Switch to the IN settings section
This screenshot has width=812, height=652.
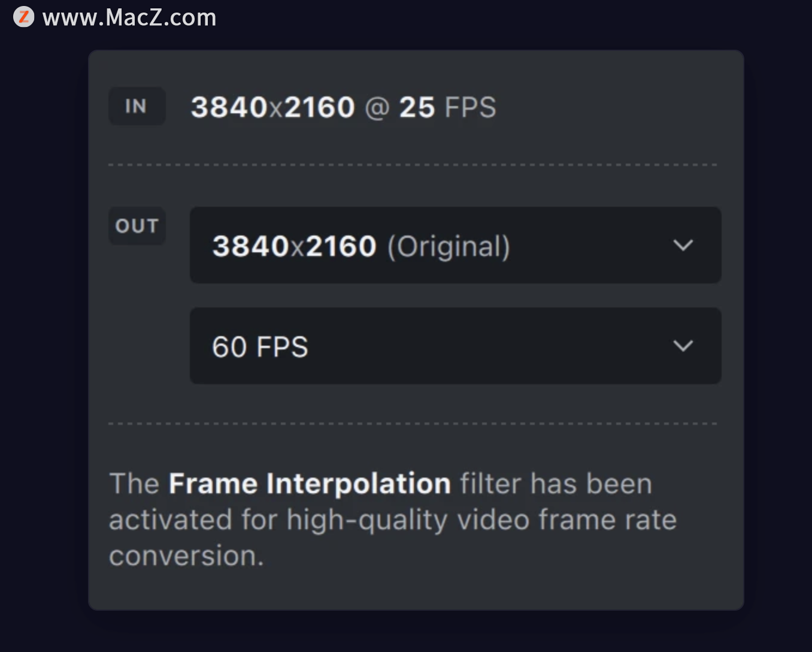137,106
